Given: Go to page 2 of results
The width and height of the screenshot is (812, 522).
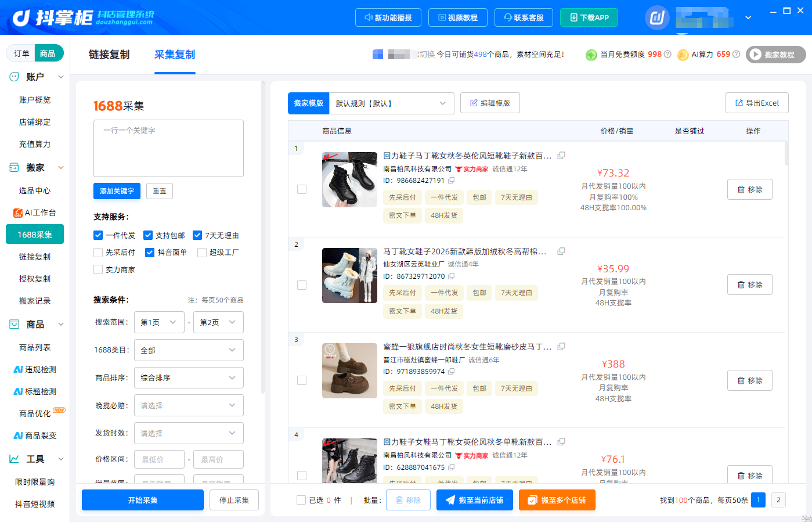Looking at the screenshot, I should 778,500.
